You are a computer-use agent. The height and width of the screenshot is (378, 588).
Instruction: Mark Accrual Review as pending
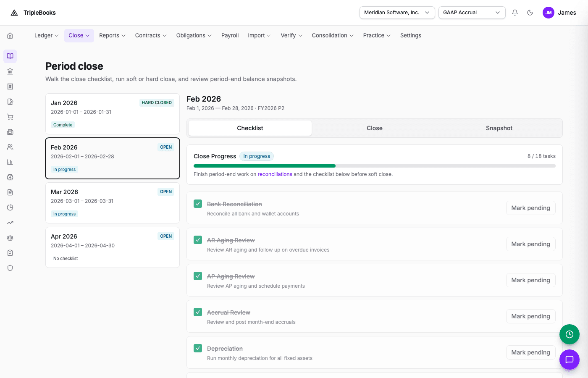(530, 316)
